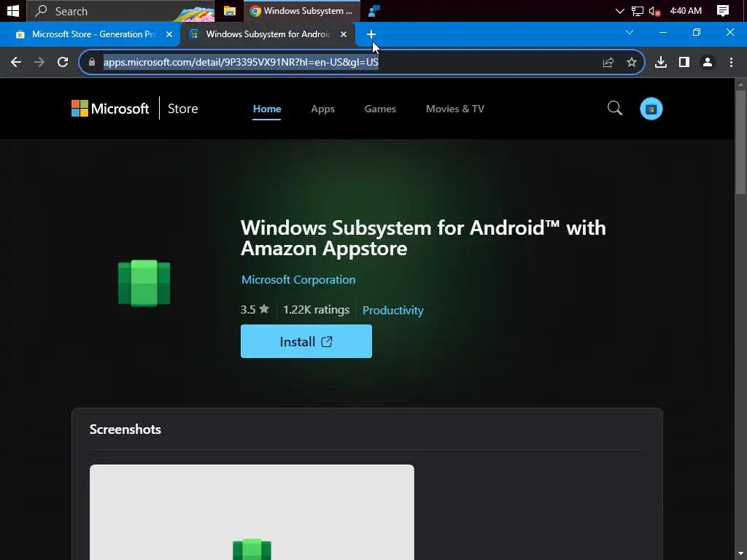Toggle the Chrome side panel

(684, 63)
